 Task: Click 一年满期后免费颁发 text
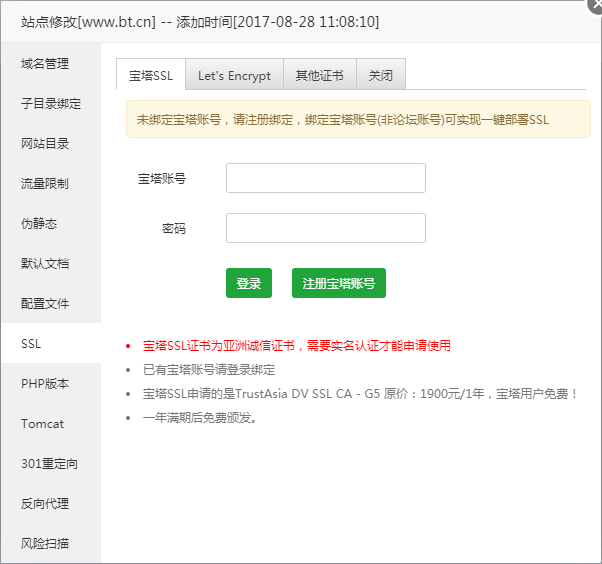pos(200,417)
